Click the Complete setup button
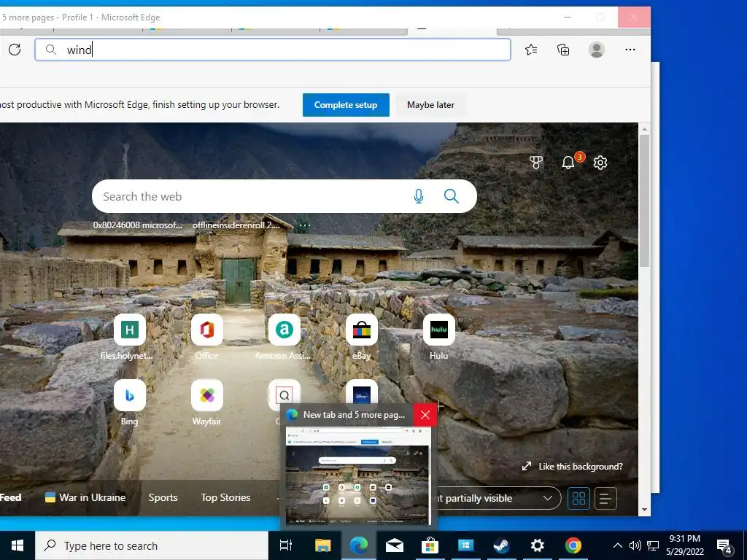 point(346,105)
